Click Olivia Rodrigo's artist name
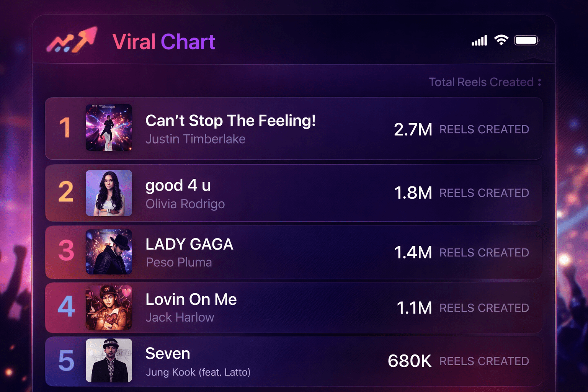Screen dimensions: 588x392 [x=185, y=204]
